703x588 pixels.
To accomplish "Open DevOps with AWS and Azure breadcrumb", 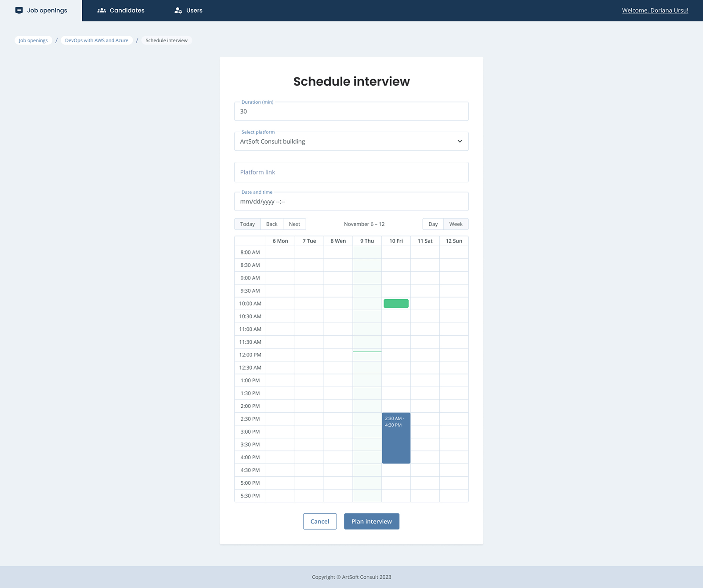I will point(97,40).
